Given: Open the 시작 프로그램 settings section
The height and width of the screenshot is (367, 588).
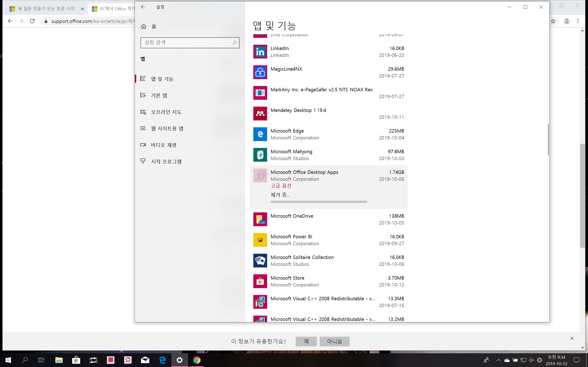Looking at the screenshot, I should pyautogui.click(x=166, y=161).
